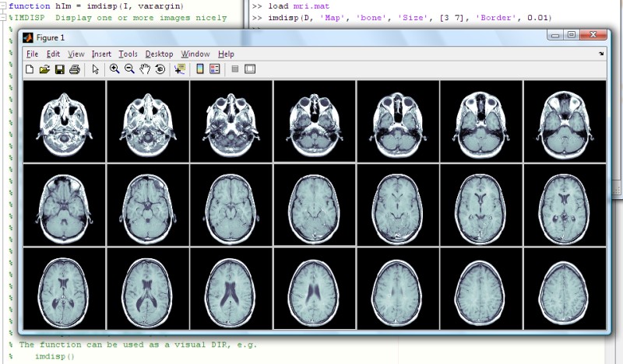Open the Tools menu

128,54
